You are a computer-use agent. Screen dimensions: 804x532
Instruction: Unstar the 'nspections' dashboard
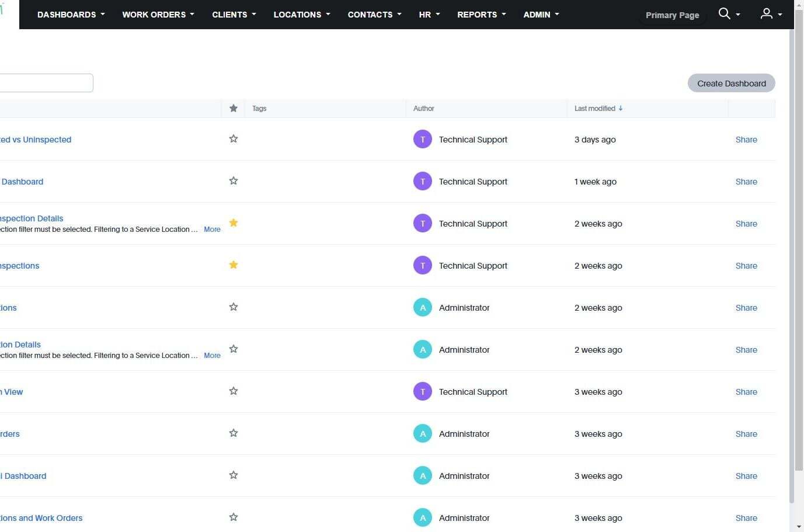[234, 265]
